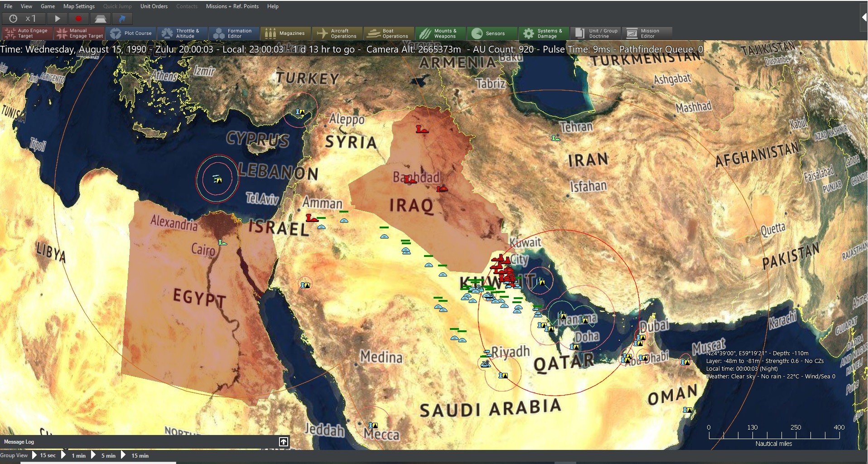The height and width of the screenshot is (464, 868).
Task: Open the Formation Editor
Action: [234, 33]
